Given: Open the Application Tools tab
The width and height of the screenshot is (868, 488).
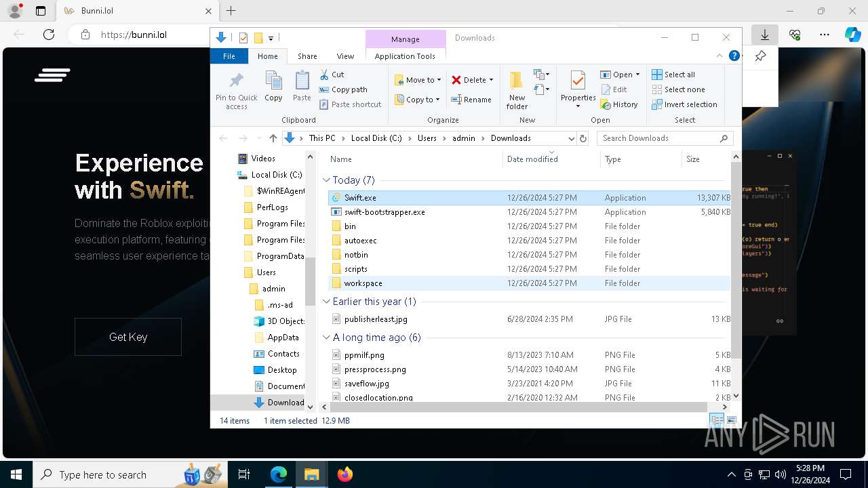Looking at the screenshot, I should [x=405, y=56].
